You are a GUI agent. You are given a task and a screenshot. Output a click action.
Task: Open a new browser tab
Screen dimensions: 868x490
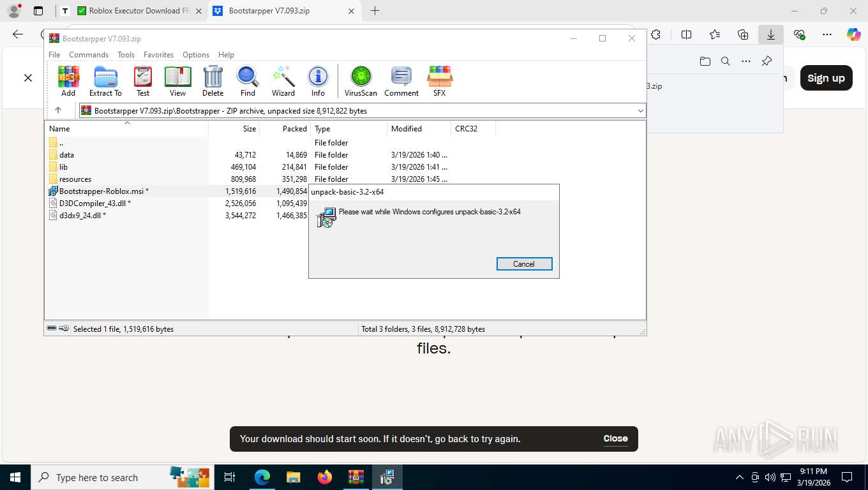pyautogui.click(x=375, y=11)
